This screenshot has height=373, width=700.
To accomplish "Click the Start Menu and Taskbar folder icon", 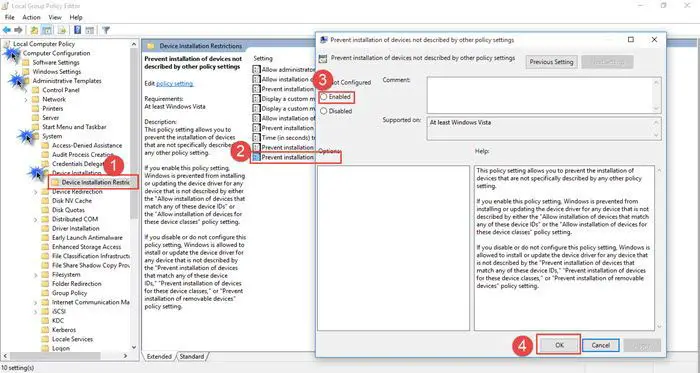I will (x=36, y=127).
